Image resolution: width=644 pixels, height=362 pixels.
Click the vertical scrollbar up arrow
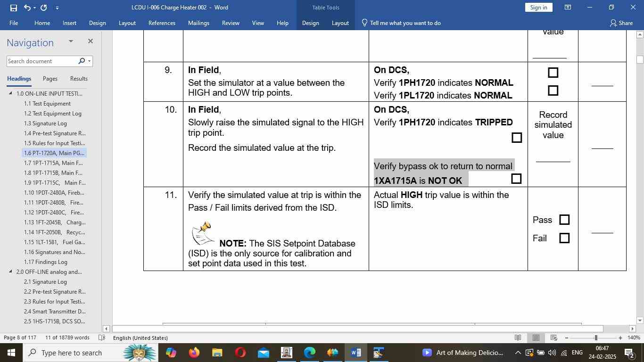coord(640,34)
